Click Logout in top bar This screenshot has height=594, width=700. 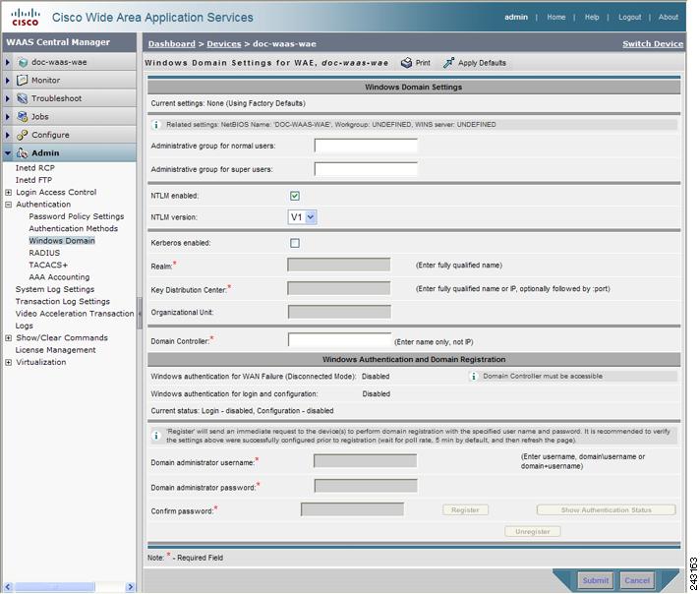[x=629, y=17]
